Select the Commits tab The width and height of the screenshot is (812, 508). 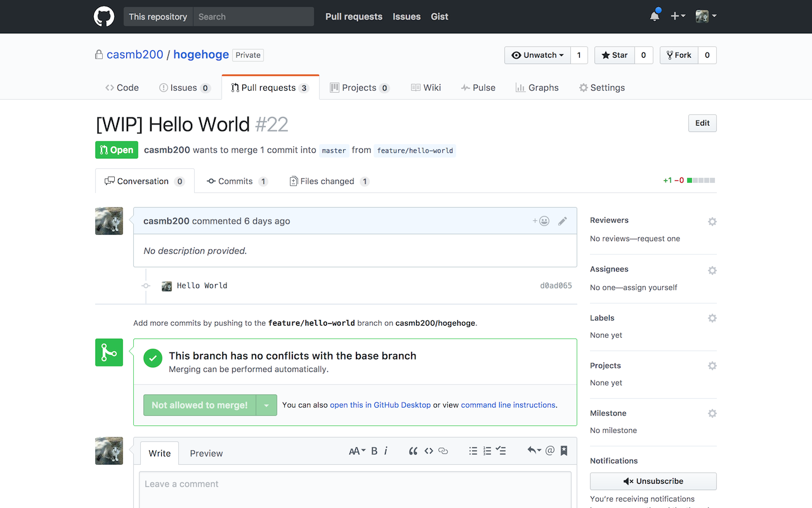(237, 181)
